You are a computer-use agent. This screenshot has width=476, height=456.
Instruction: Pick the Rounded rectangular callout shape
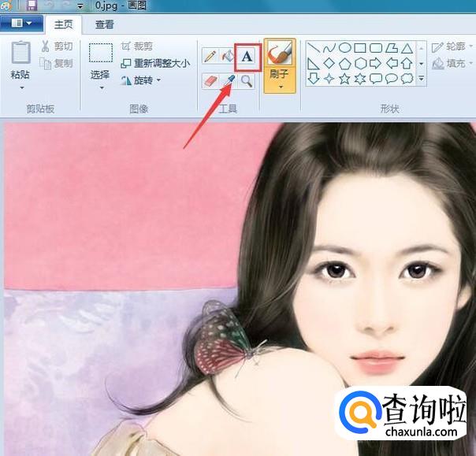(376, 79)
